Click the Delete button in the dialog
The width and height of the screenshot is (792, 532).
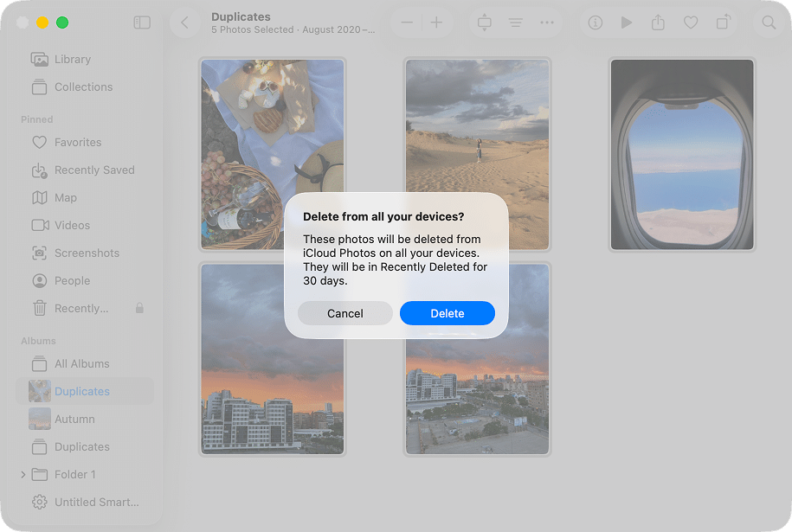pyautogui.click(x=447, y=313)
